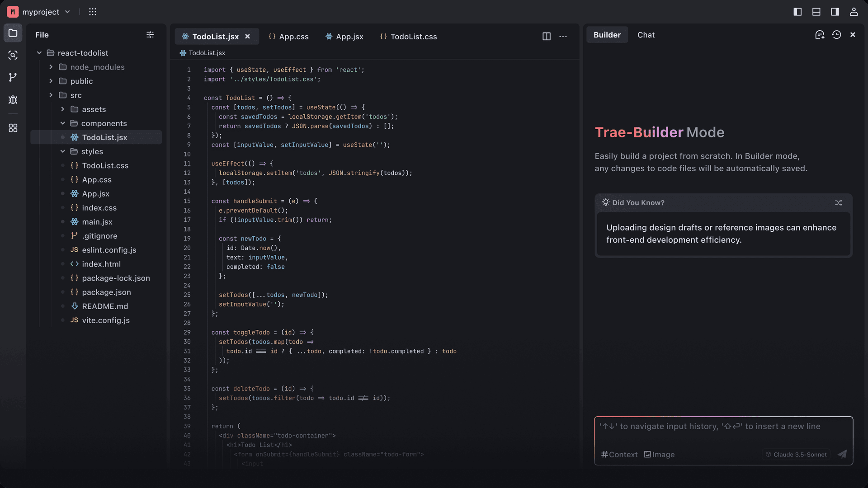The image size is (868, 488).
Task: Click the split editor icon in toolbar
Action: coord(546,36)
